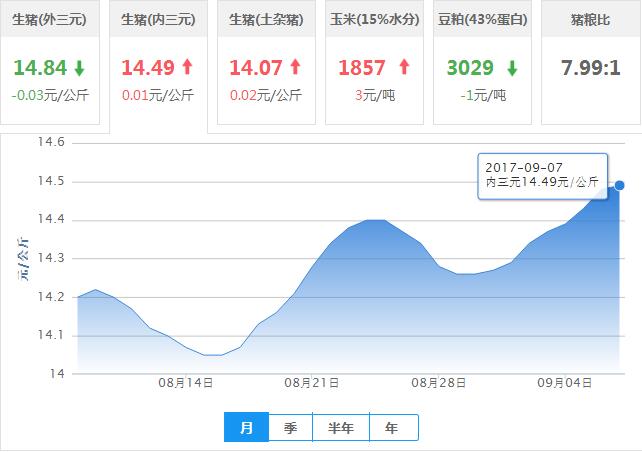
Task: Click the red up arrow beside 1857
Action: tap(404, 67)
